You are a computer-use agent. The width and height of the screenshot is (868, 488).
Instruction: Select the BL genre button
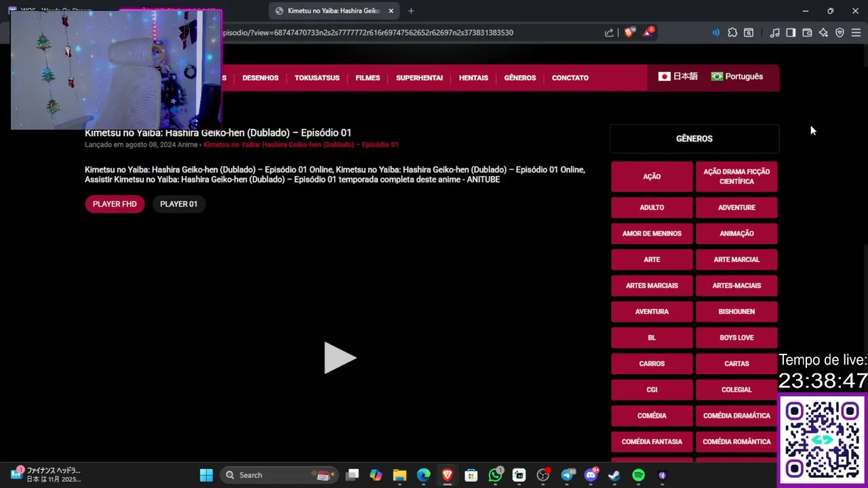click(652, 338)
